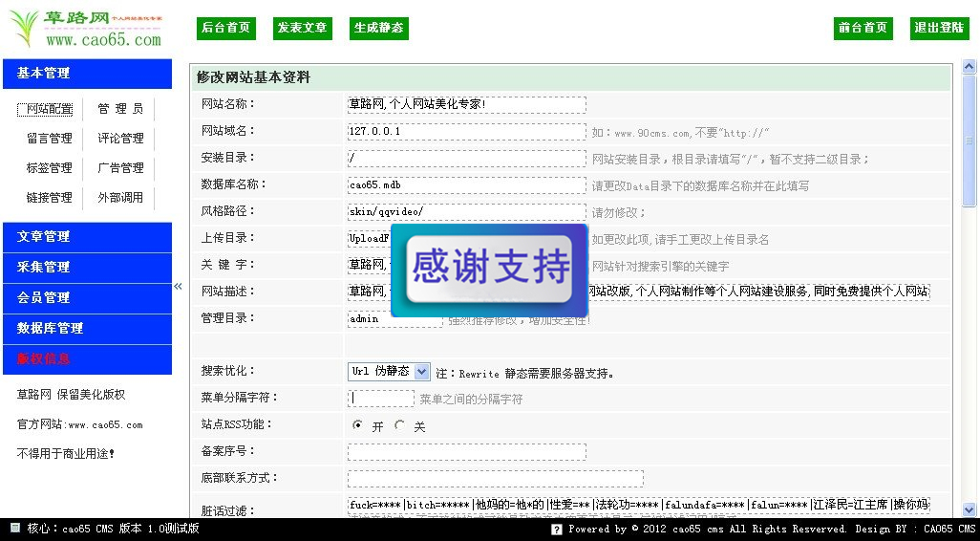This screenshot has width=980, height=541.
Task: Focus the 管理目录 field with admin
Action: (x=395, y=319)
